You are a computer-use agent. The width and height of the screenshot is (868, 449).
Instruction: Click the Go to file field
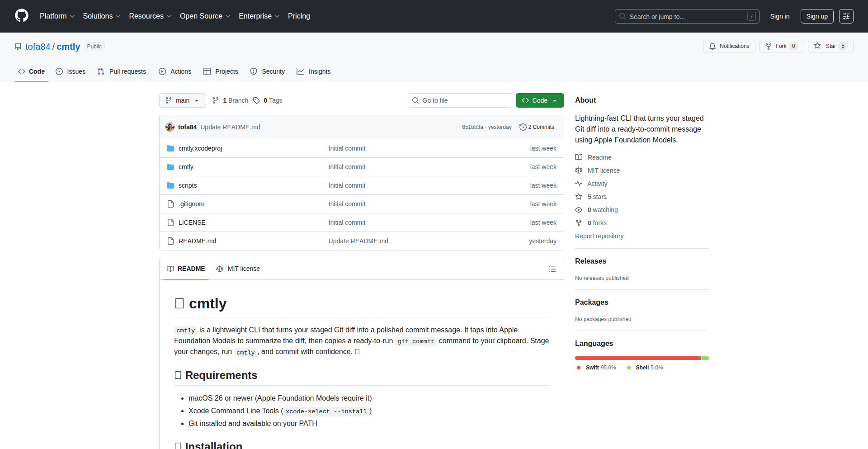460,100
